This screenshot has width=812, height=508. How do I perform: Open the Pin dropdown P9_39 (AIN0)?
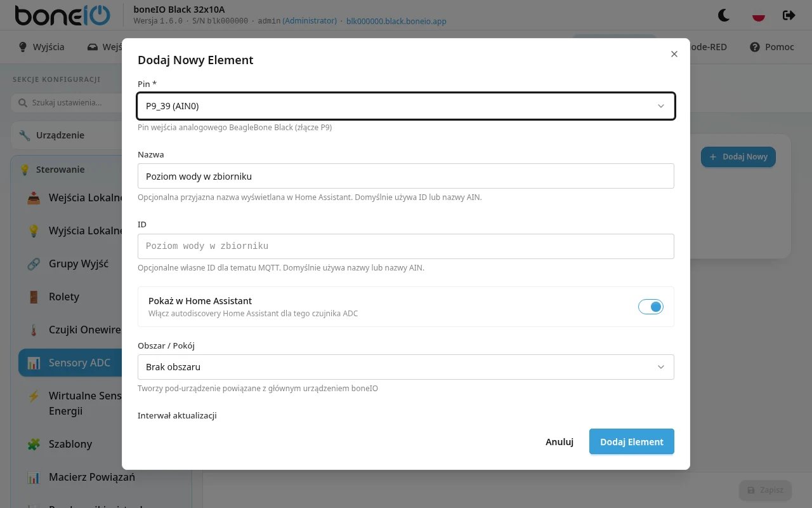[x=406, y=106]
